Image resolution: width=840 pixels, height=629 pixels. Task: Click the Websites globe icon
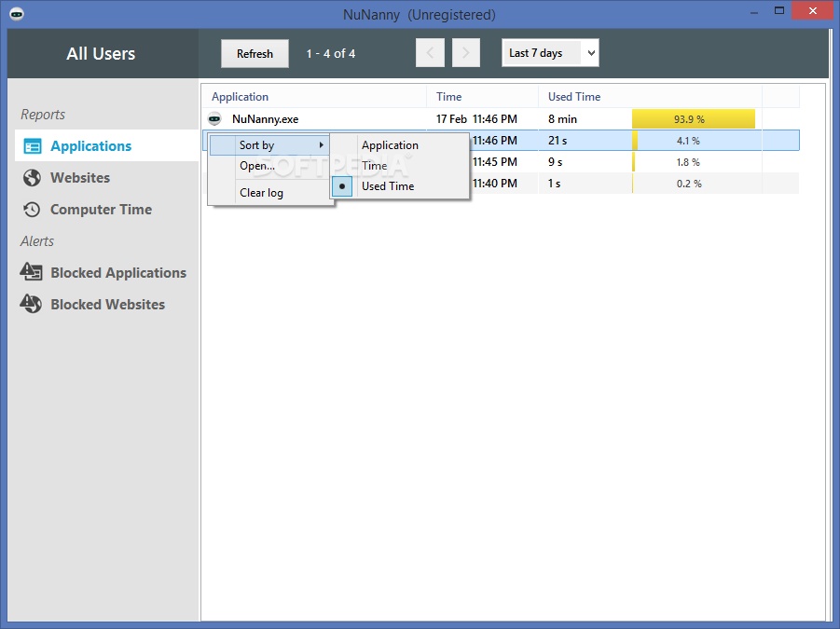32,178
